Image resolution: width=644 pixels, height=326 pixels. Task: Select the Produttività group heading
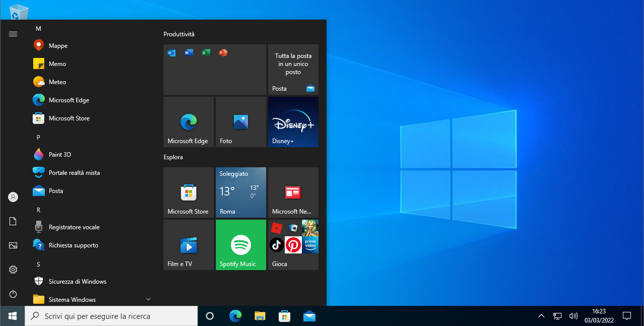point(179,34)
